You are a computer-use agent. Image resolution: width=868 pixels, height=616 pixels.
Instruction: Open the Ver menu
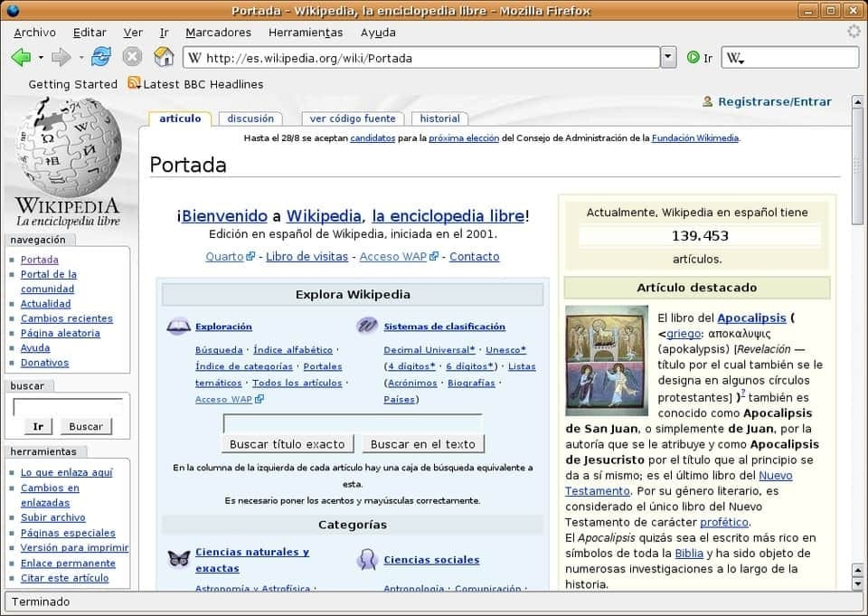(133, 33)
